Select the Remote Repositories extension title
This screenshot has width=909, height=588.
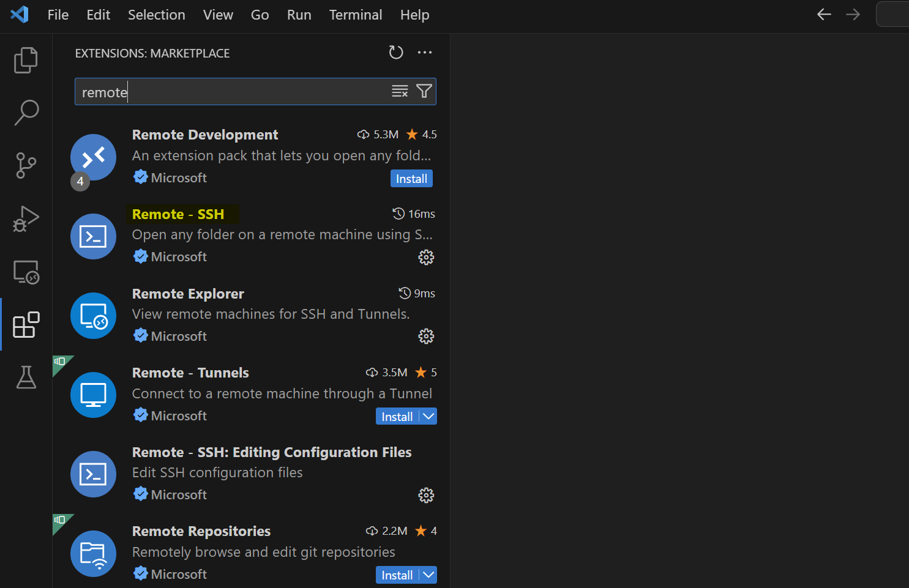pyautogui.click(x=201, y=531)
